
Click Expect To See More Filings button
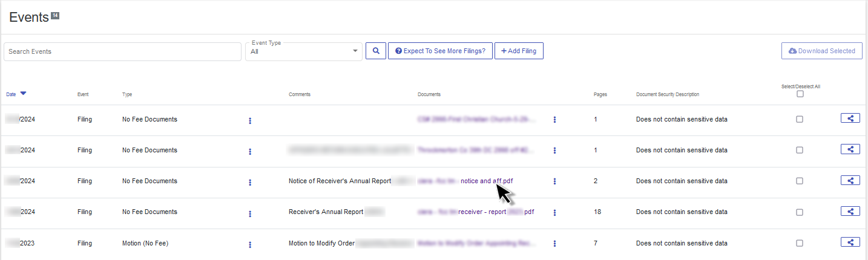440,51
